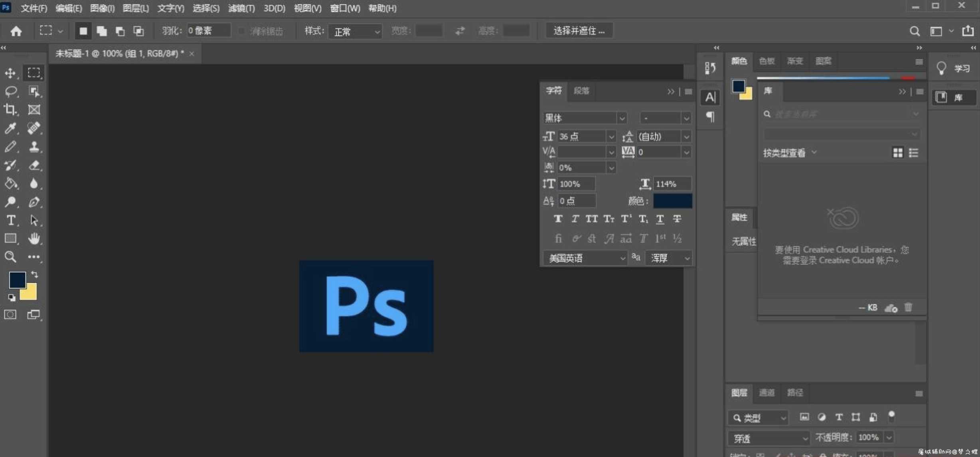The height and width of the screenshot is (457, 980).
Task: Click the 选择并遮住 button
Action: point(579,31)
